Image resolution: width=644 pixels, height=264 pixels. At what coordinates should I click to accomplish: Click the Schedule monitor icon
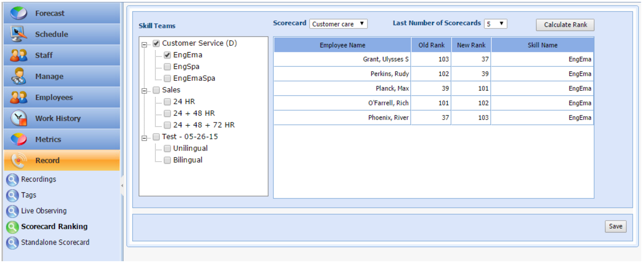(19, 34)
